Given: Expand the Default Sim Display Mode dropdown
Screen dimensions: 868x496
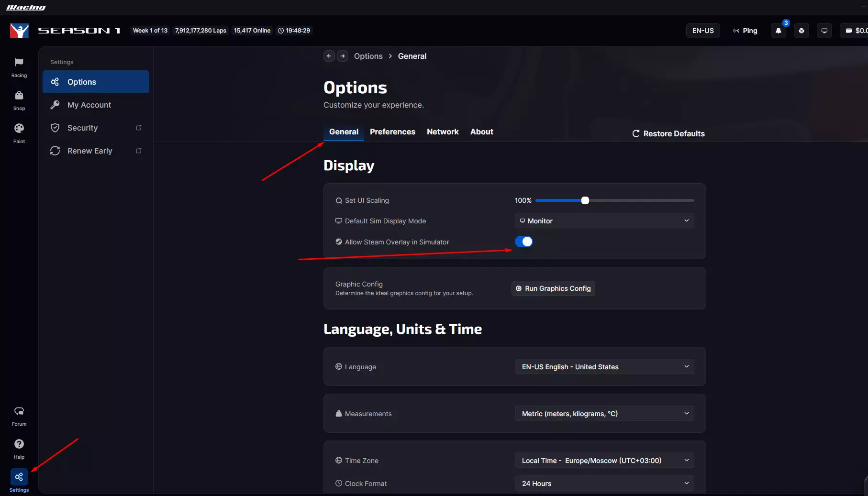Looking at the screenshot, I should coord(604,221).
